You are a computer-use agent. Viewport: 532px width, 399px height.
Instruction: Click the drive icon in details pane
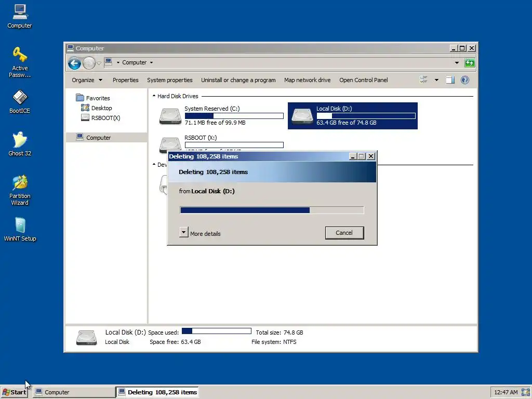coord(87,338)
